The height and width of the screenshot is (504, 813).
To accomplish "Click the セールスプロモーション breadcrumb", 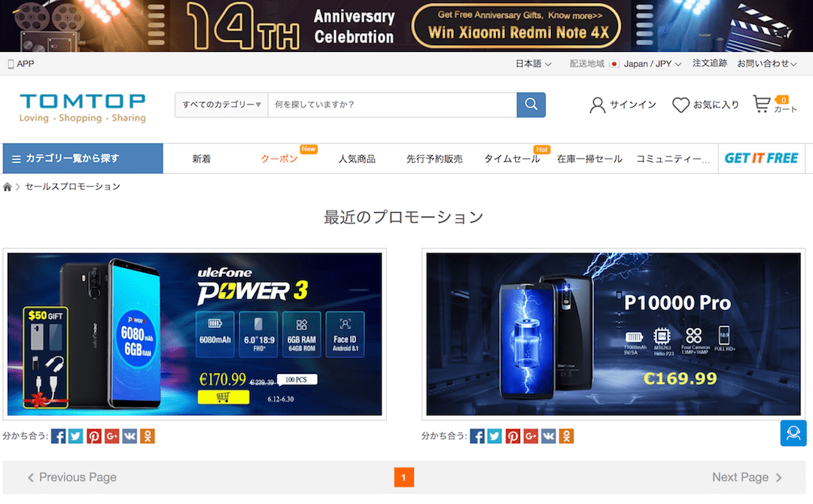I will point(72,187).
